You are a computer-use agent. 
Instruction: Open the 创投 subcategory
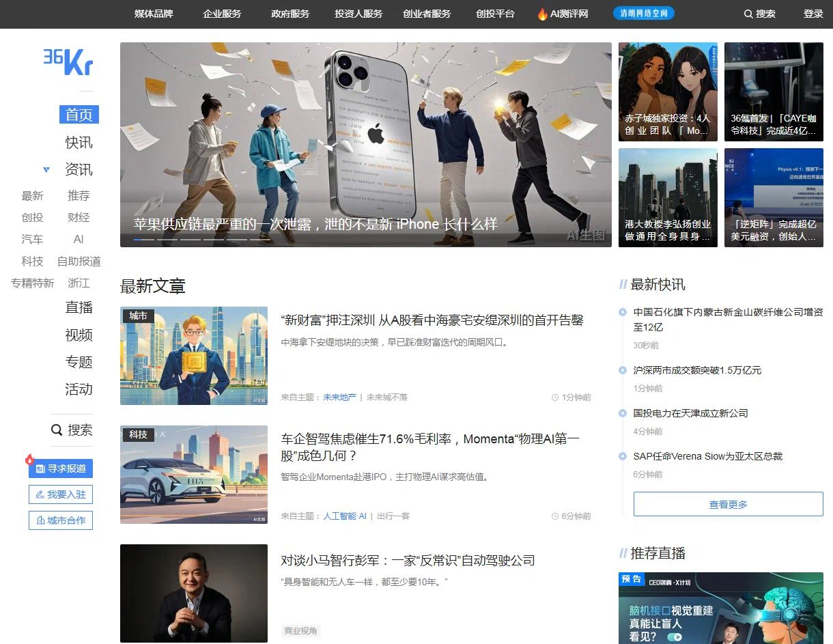pyautogui.click(x=32, y=218)
